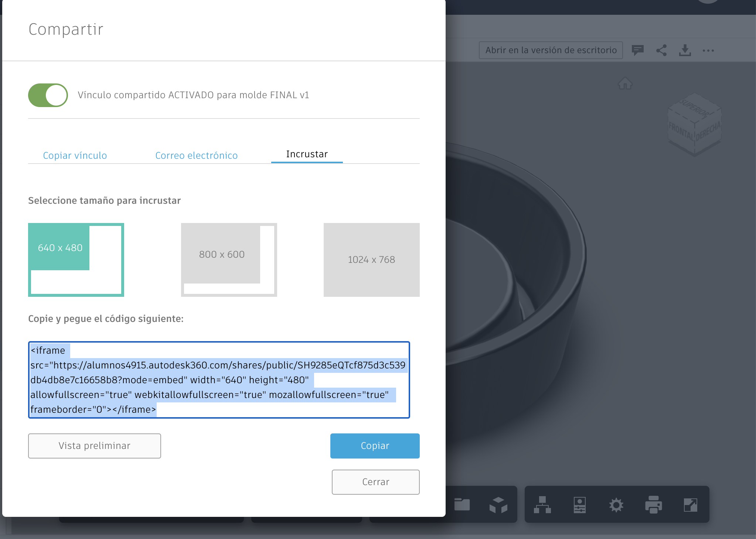Open the model browser tree icon
756x539 pixels.
click(542, 505)
